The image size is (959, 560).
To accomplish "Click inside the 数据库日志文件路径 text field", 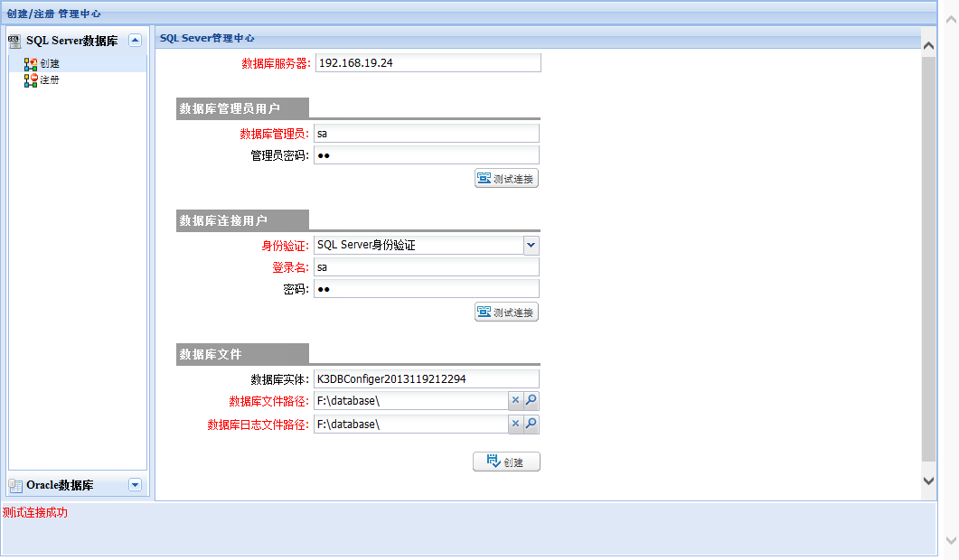I will coord(411,424).
